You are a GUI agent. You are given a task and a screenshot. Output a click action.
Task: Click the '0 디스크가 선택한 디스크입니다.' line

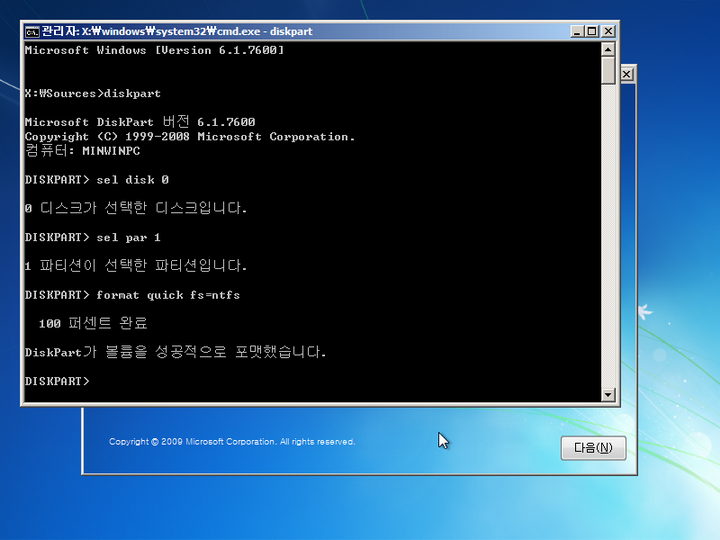136,208
